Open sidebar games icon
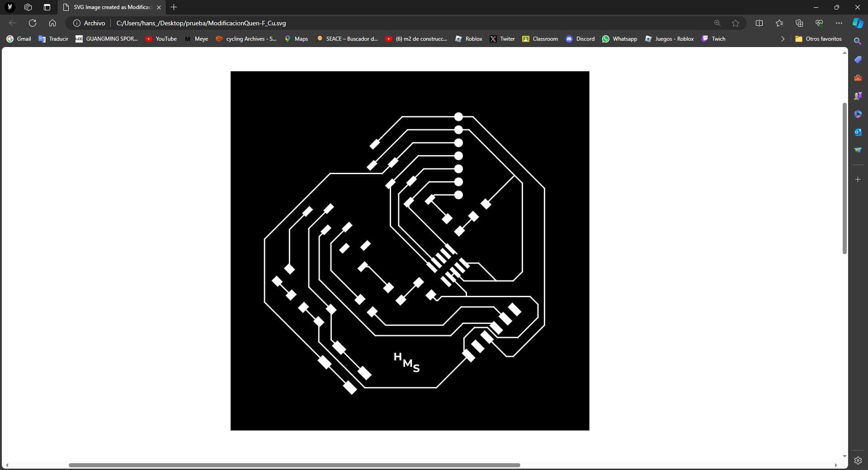Image resolution: width=868 pixels, height=470 pixels. pyautogui.click(x=858, y=96)
